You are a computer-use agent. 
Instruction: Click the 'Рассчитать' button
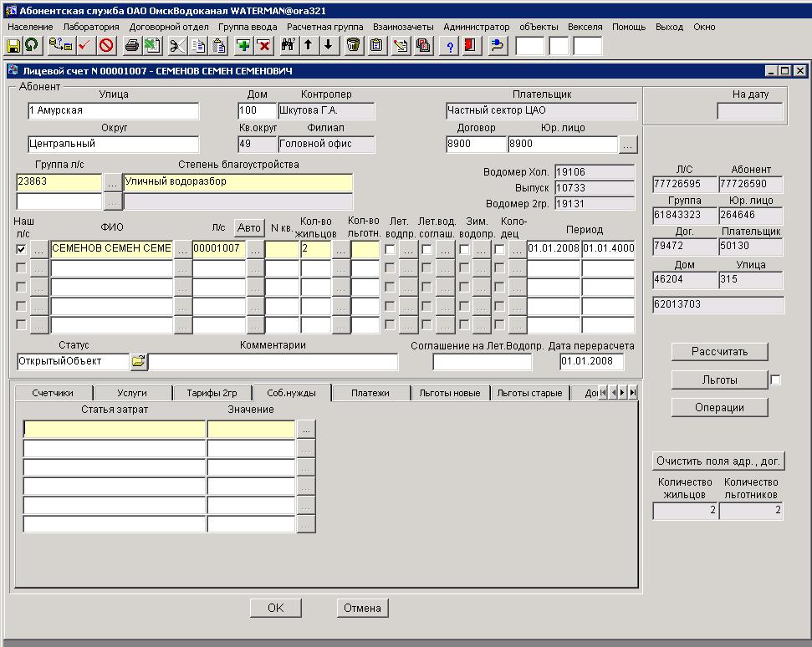tap(719, 351)
